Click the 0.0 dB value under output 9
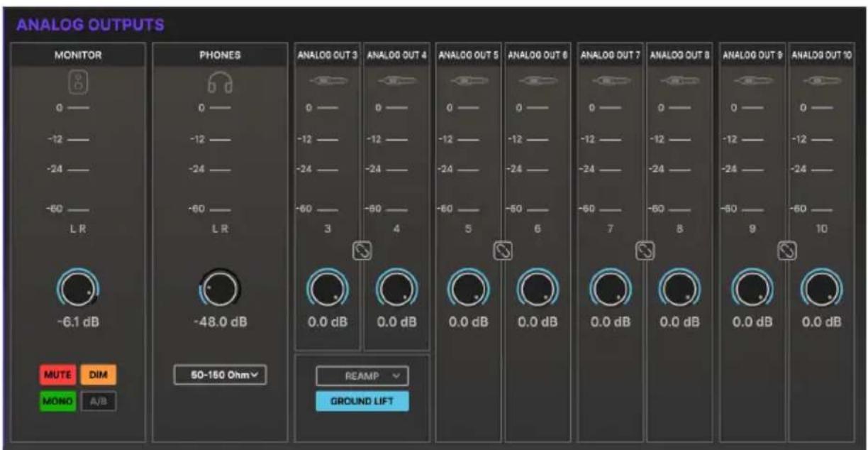This screenshot has width=868, height=450. pyautogui.click(x=752, y=322)
